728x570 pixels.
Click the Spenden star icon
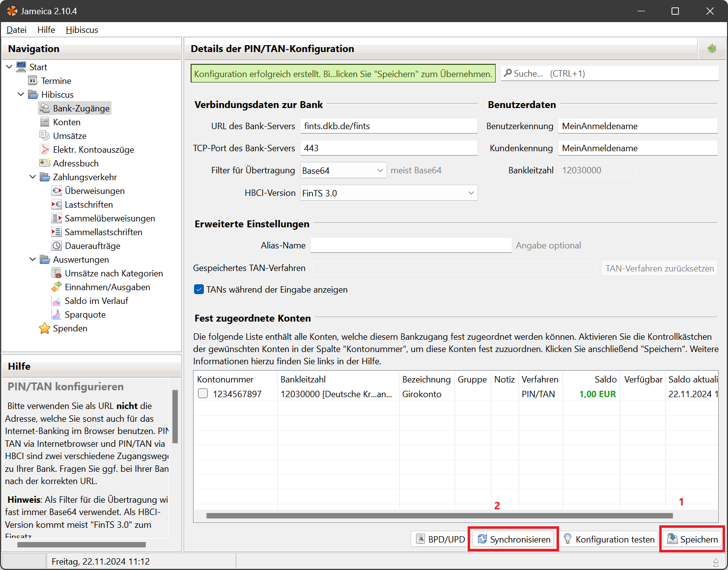pyautogui.click(x=45, y=328)
